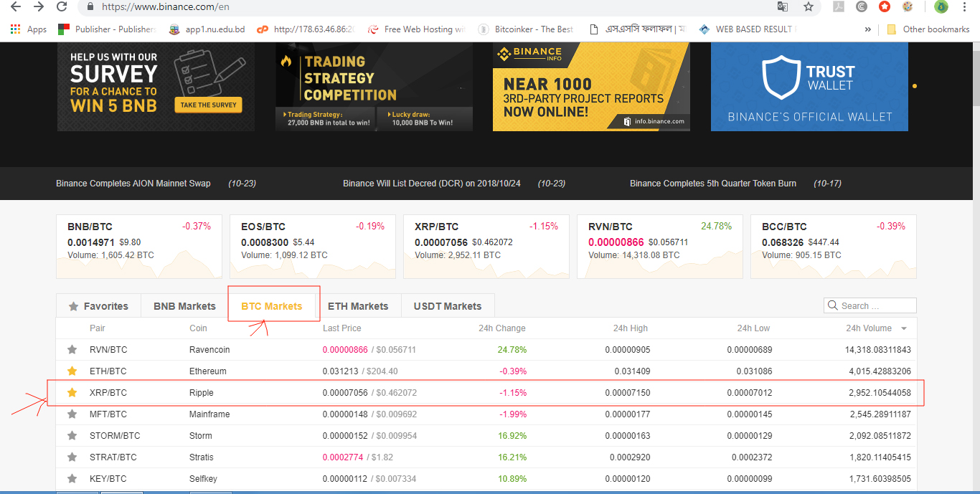Open the Other bookmarks folder
Viewport: 980px width, 494px height.
point(928,29)
